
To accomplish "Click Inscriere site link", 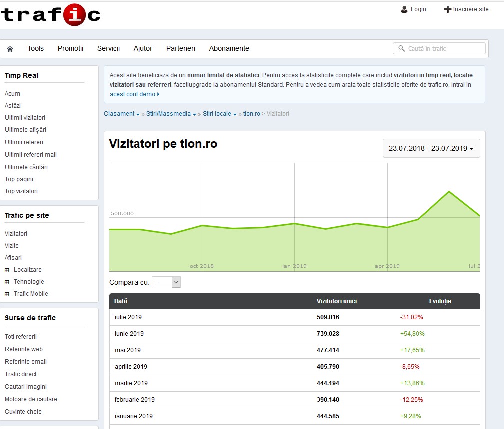I will click(x=471, y=9).
